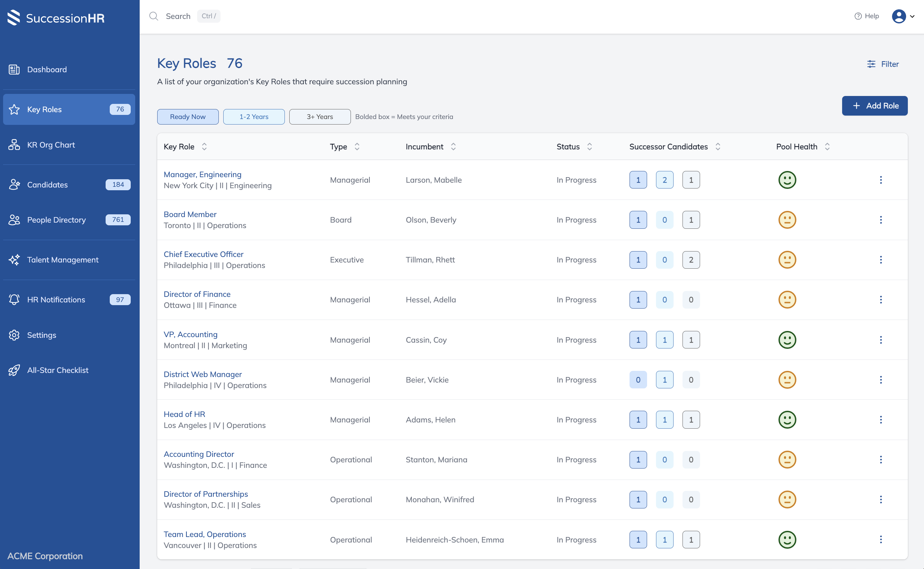924x569 pixels.
Task: Click the All-Star Checklist rocket icon
Action: tap(14, 370)
